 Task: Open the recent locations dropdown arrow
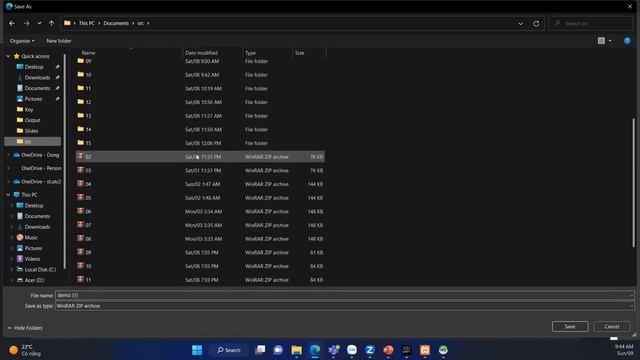pos(39,24)
